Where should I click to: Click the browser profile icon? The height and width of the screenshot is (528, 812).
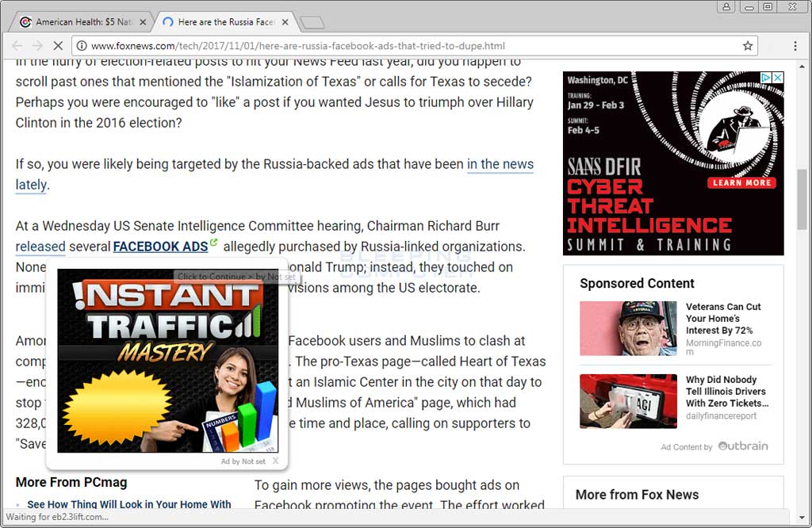726,7
